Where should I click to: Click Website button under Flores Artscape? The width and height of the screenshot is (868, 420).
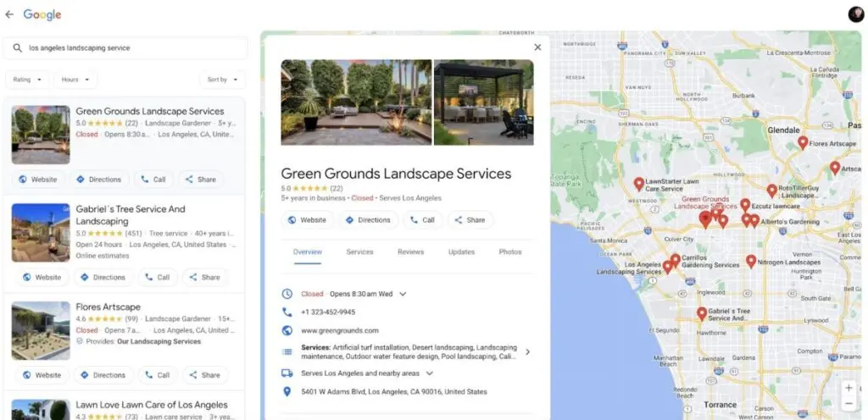pyautogui.click(x=42, y=375)
